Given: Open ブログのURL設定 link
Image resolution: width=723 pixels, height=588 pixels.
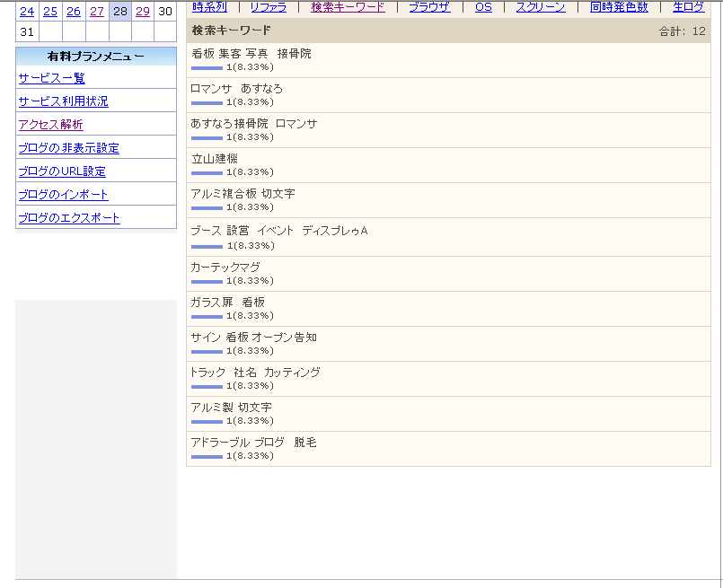Looking at the screenshot, I should pyautogui.click(x=62, y=171).
